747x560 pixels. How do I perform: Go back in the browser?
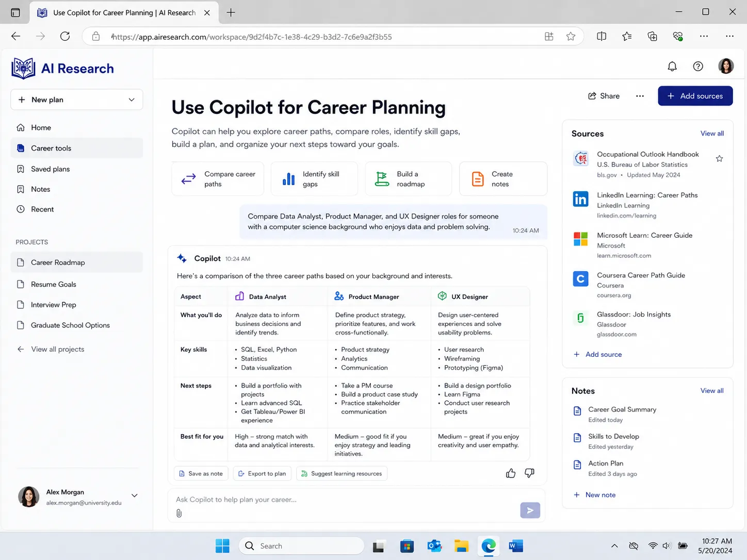(x=16, y=36)
